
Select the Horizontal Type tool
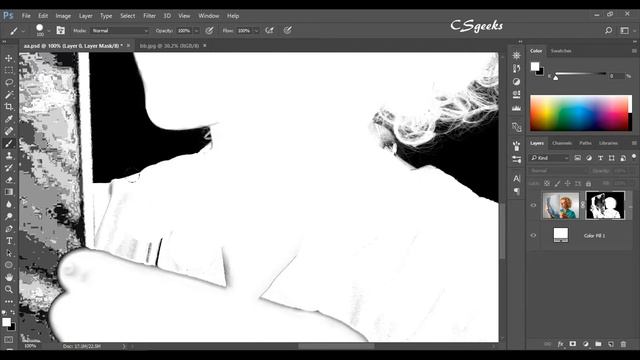point(9,241)
